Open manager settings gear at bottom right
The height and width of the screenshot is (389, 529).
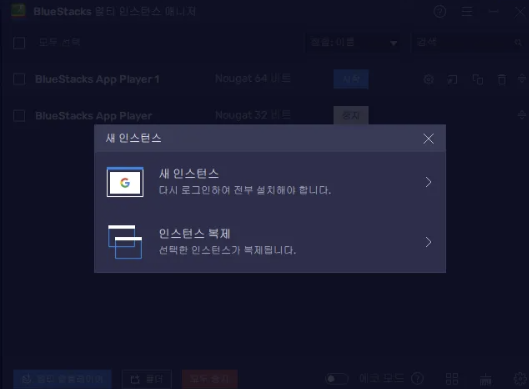[x=520, y=379]
